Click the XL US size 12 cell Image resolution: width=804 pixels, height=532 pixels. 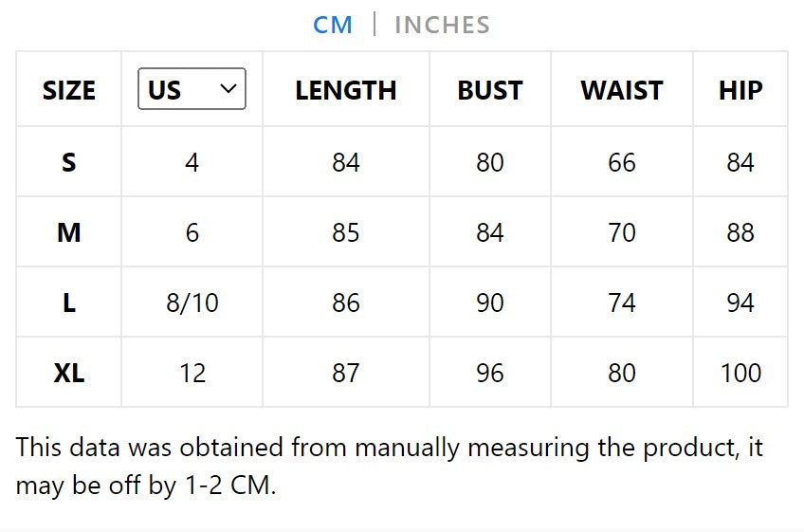click(x=192, y=373)
